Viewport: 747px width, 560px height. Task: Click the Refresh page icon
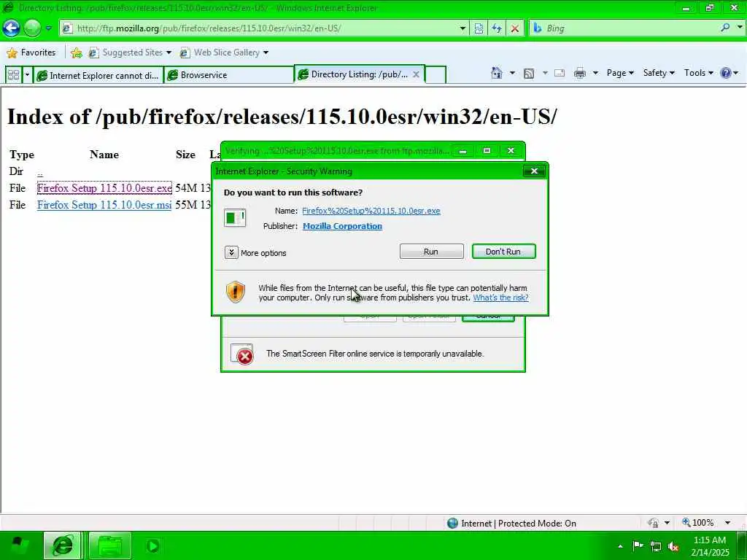click(496, 28)
